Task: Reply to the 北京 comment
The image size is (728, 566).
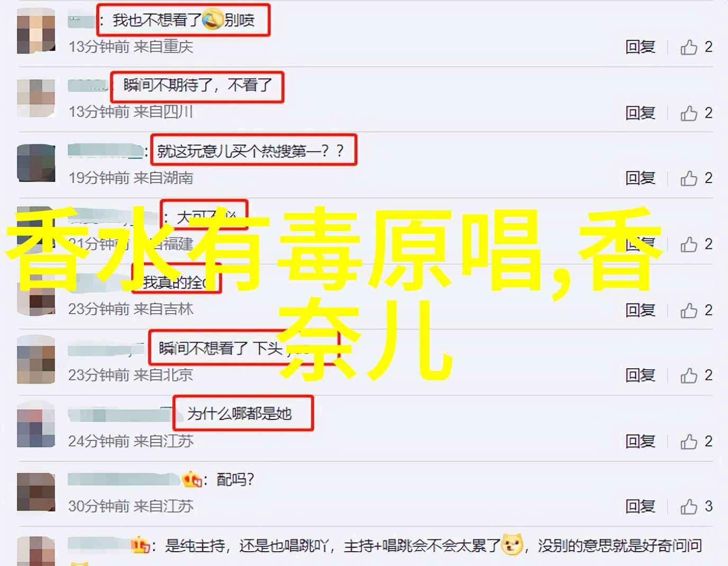Action: coord(640,376)
